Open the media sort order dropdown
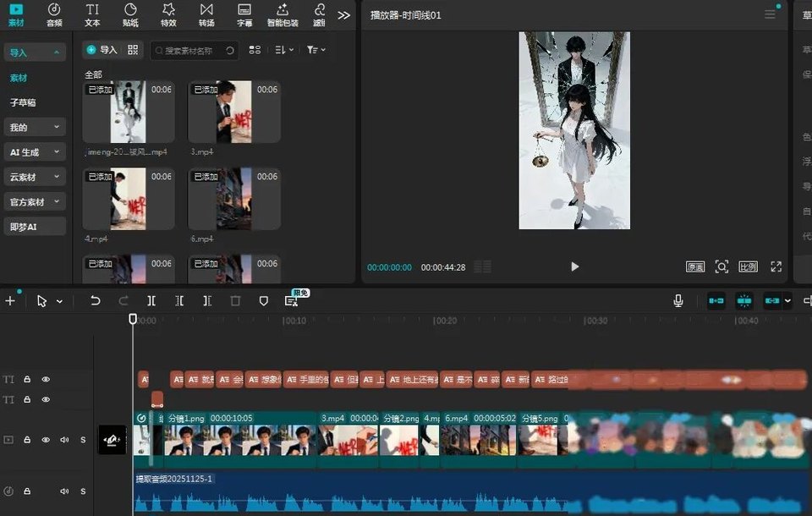 coord(284,50)
